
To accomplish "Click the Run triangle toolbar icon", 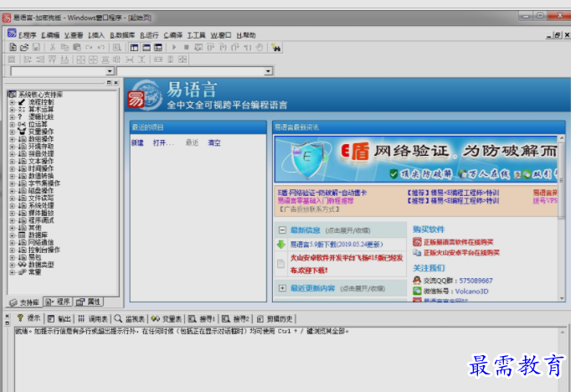I will (174, 48).
